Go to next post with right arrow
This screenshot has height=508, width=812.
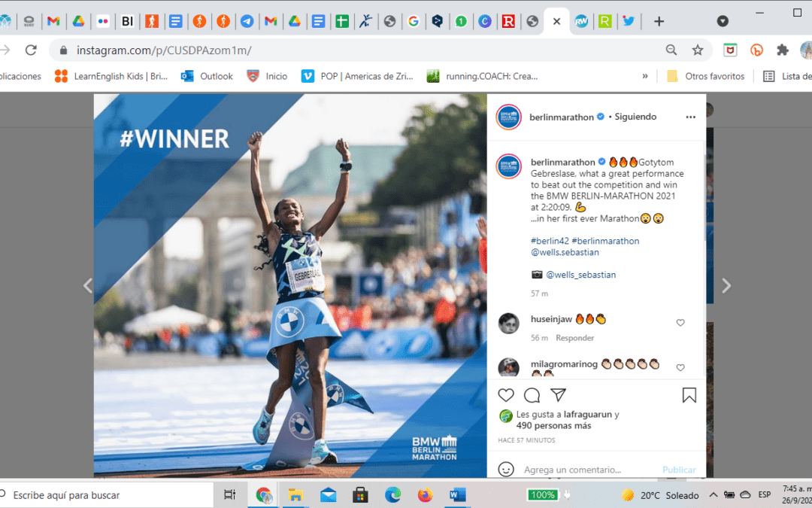coord(726,286)
